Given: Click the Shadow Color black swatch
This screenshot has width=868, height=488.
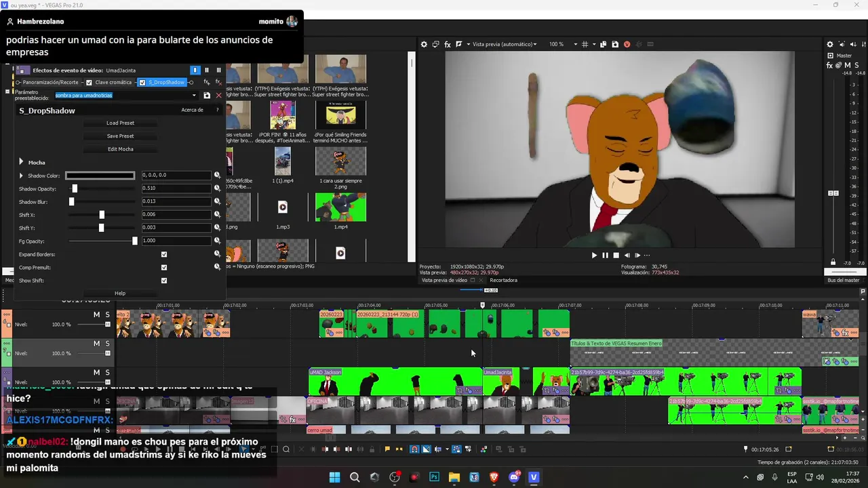Looking at the screenshot, I should click(100, 176).
